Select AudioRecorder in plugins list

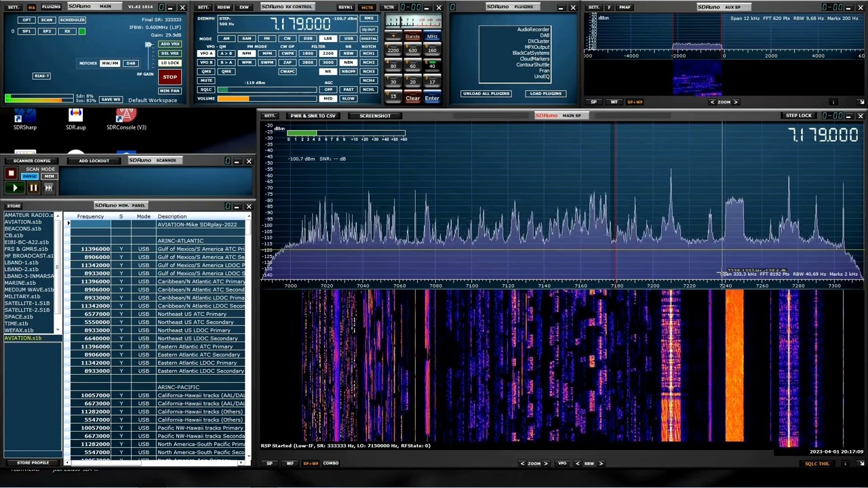click(533, 30)
